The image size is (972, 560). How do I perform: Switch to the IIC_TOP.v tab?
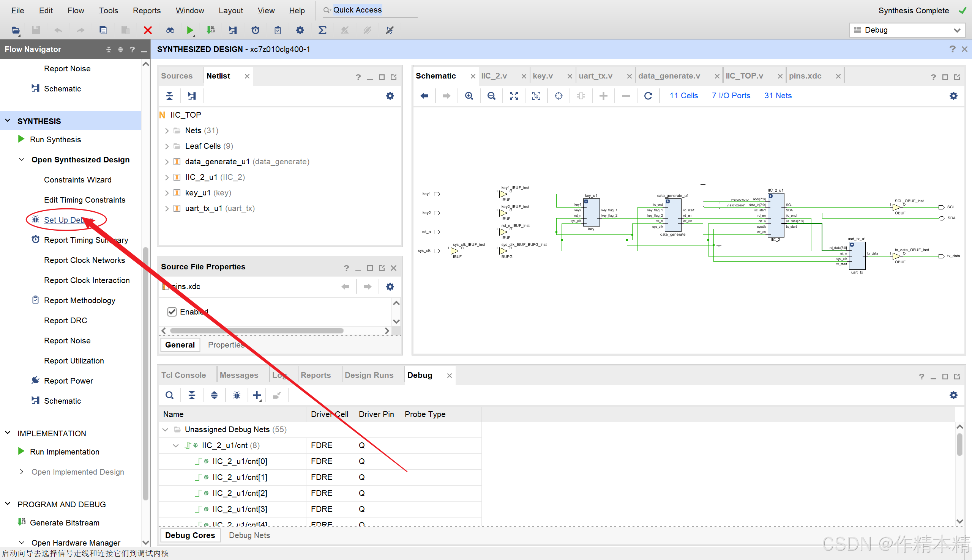744,76
